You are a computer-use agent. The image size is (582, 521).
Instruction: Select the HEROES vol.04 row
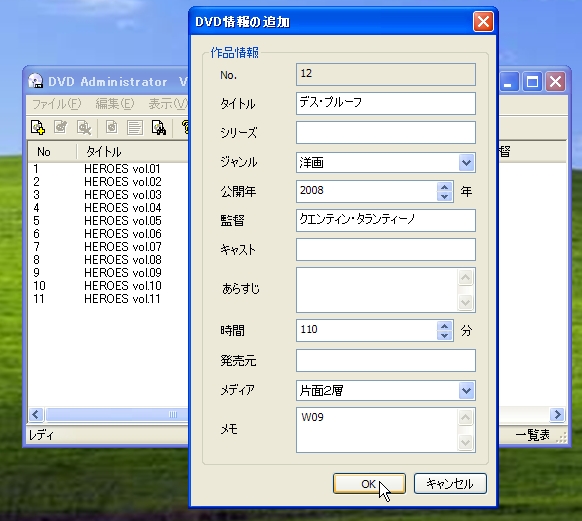[108, 208]
